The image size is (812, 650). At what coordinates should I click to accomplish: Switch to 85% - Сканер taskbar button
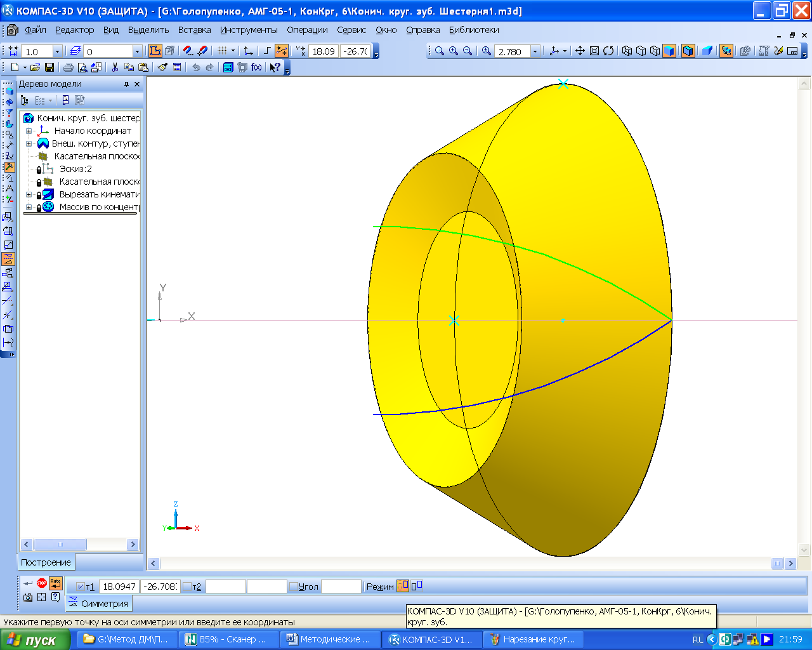[228, 640]
